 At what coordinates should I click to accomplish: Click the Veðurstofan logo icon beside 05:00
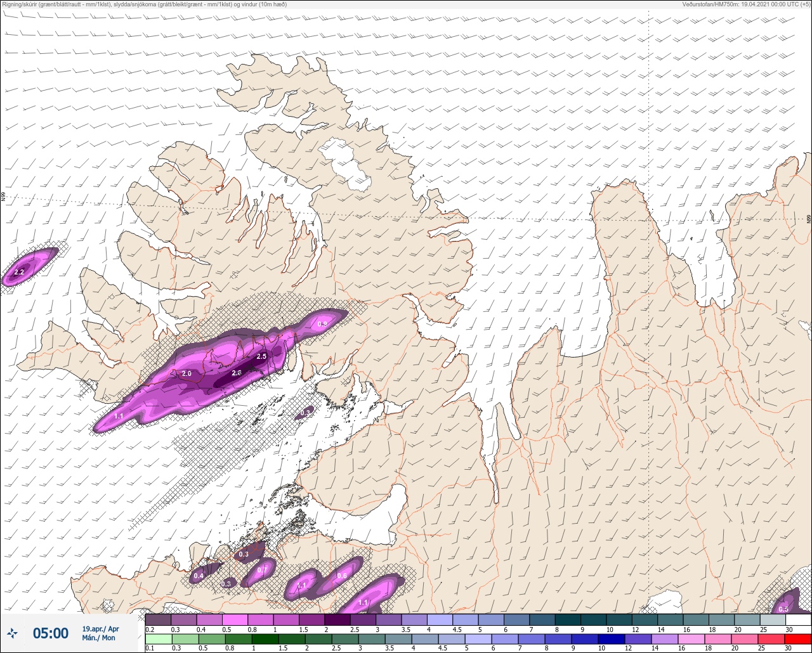click(12, 633)
